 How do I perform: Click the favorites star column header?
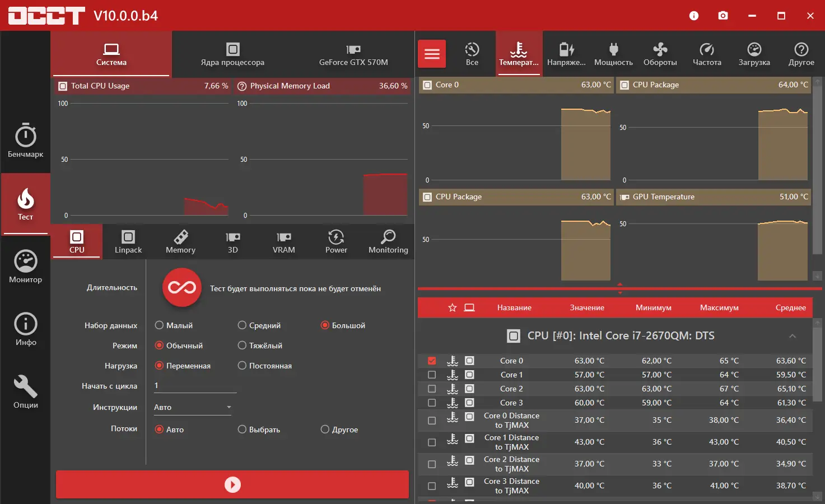coord(453,307)
